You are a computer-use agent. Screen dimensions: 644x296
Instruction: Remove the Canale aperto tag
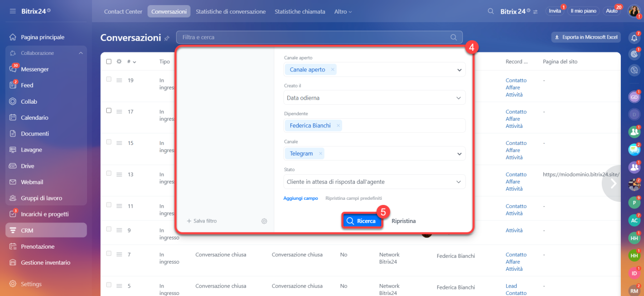pyautogui.click(x=333, y=70)
